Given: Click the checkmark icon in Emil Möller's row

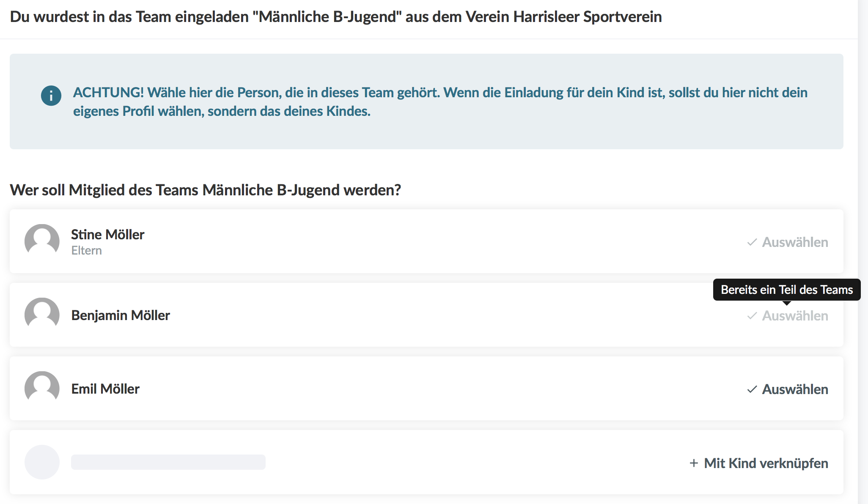Looking at the screenshot, I should click(752, 389).
